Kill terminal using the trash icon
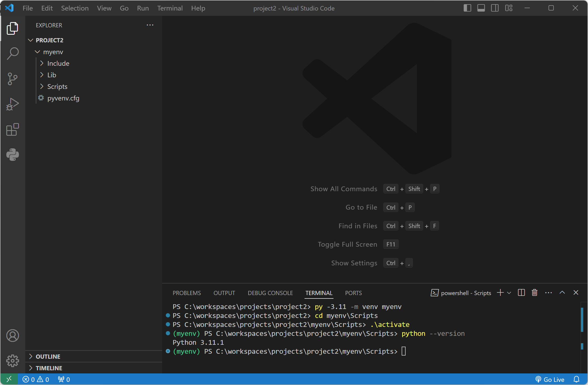This screenshot has height=385, width=588. (x=534, y=293)
